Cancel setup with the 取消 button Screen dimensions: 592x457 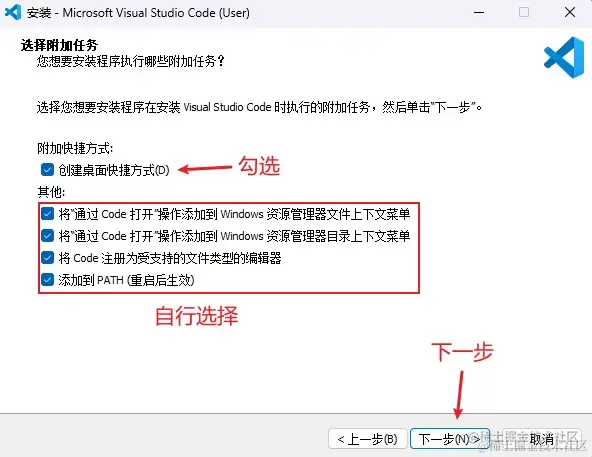[543, 439]
